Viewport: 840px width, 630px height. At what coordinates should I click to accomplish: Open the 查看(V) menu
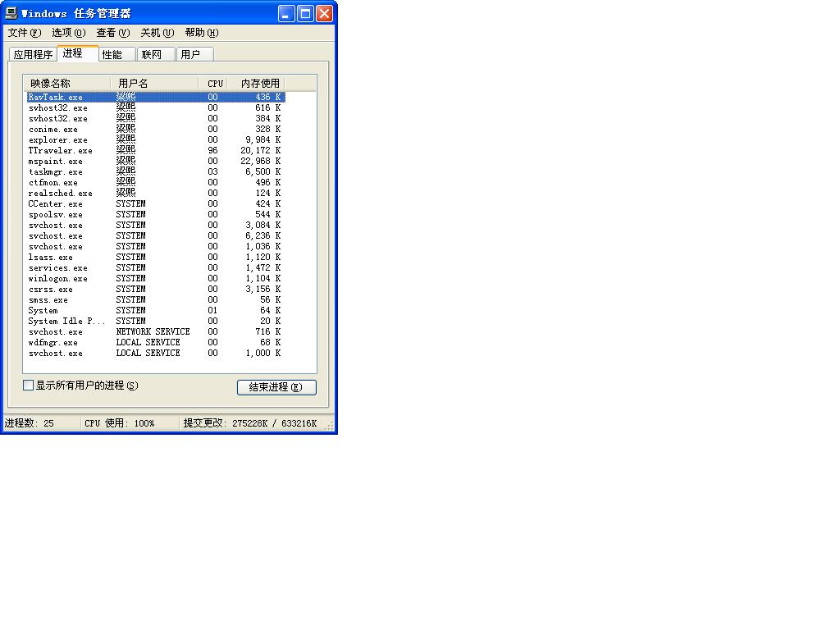click(113, 33)
